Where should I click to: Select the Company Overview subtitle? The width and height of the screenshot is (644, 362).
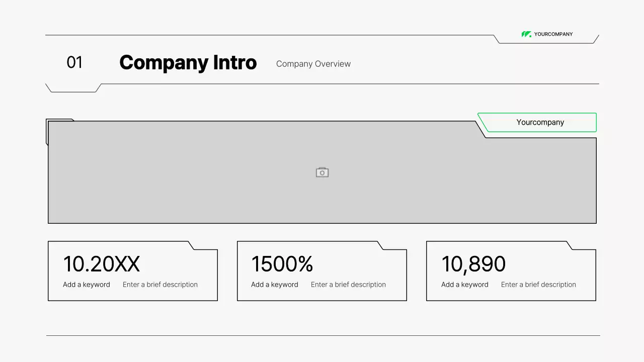tap(313, 64)
